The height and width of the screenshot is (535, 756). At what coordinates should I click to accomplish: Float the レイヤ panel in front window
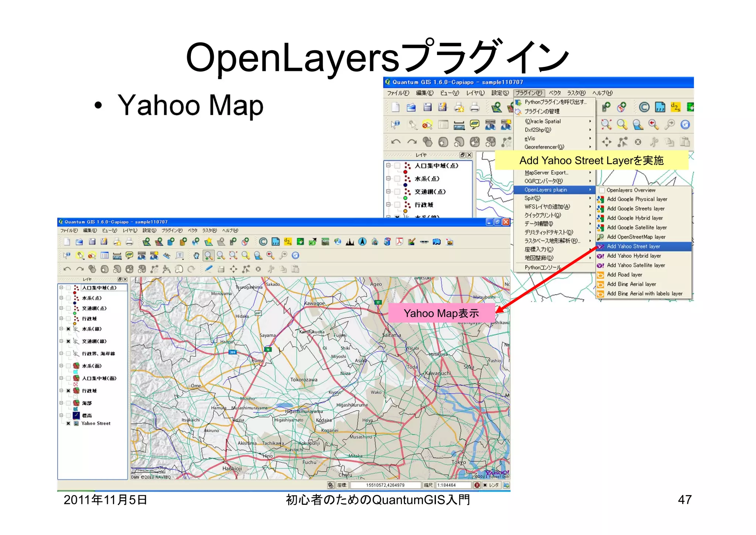(120, 279)
